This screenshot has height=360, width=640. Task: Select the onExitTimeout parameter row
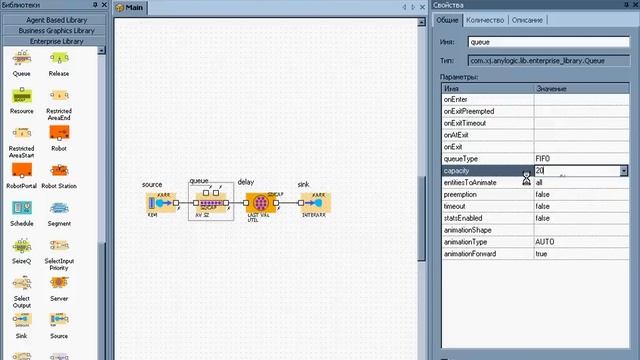(535, 123)
